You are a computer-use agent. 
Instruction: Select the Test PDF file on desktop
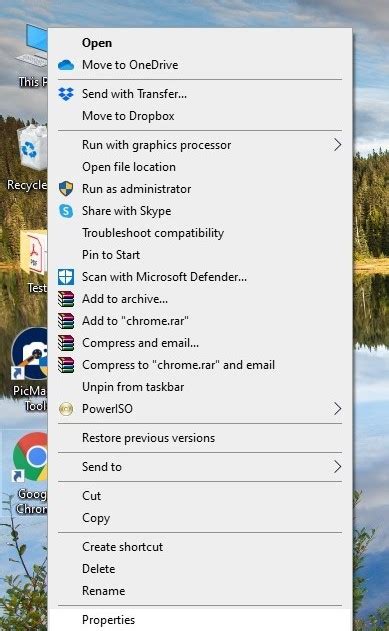(34, 262)
